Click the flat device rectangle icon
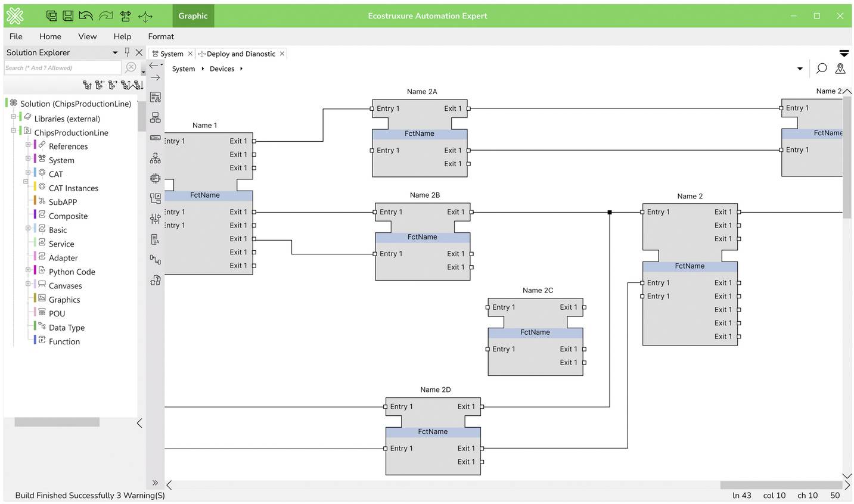This screenshot has width=854, height=504. (155, 138)
